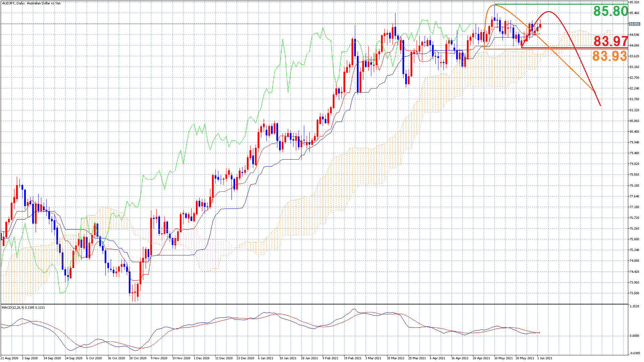The image size is (644, 362).
Task: Click the green 85.80 price label
Action: point(610,11)
